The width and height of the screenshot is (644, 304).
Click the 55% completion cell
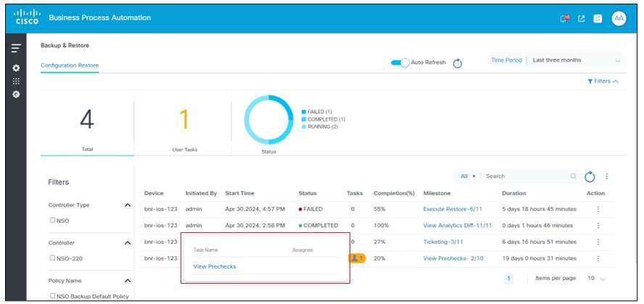[x=379, y=209]
